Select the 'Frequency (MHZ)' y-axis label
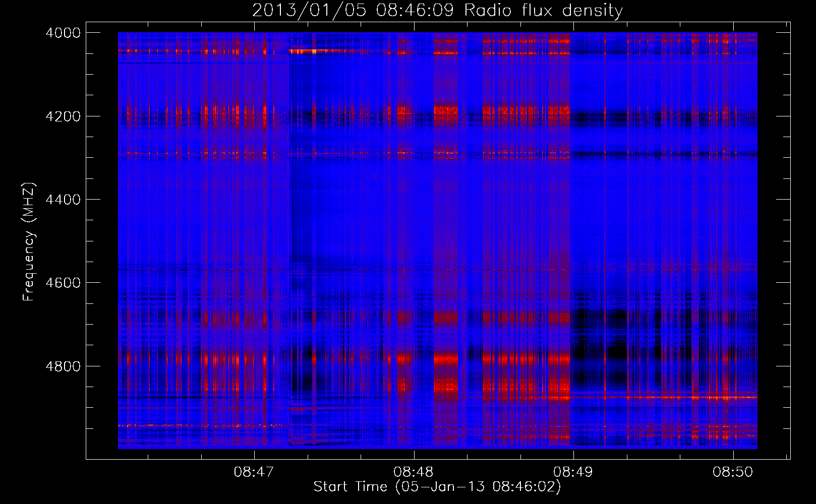This screenshot has height=504, width=816. 29,242
